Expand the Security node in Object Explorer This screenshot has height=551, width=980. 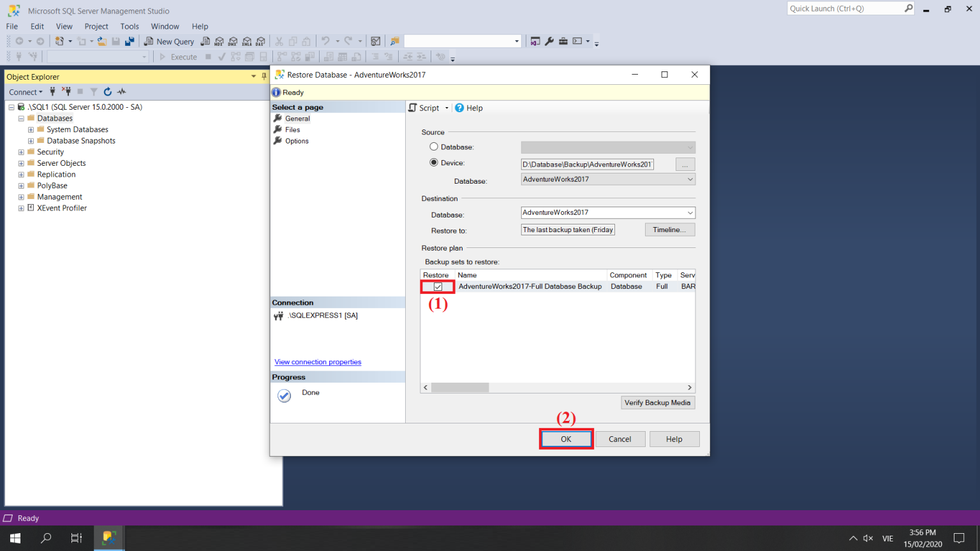[20, 152]
